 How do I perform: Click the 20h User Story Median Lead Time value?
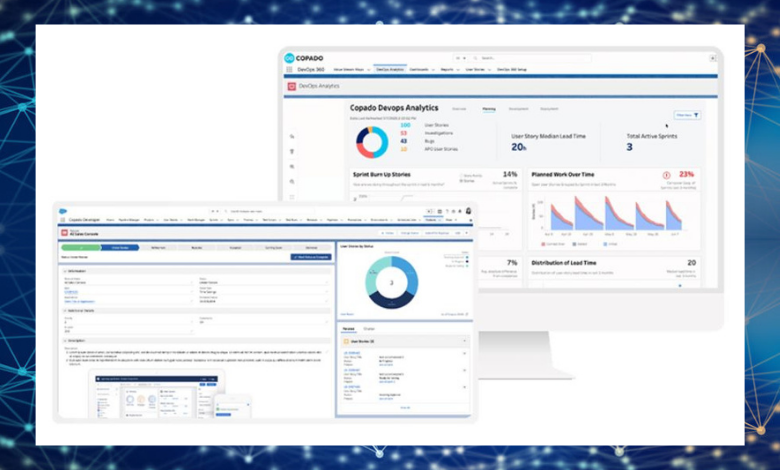tap(519, 147)
